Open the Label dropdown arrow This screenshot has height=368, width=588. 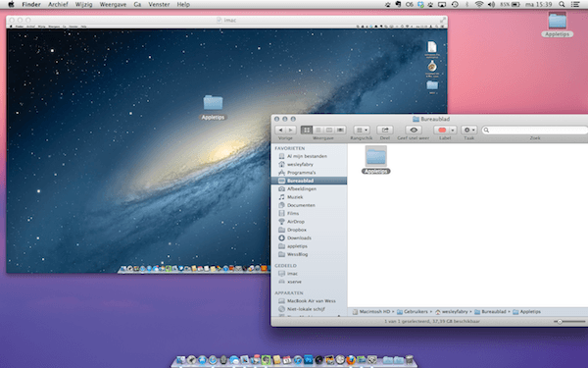[453, 130]
